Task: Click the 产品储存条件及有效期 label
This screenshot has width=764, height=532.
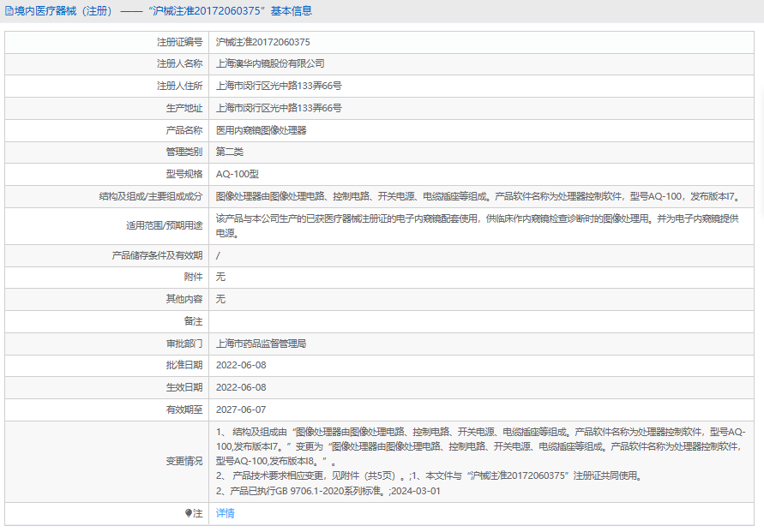Action: tap(158, 255)
